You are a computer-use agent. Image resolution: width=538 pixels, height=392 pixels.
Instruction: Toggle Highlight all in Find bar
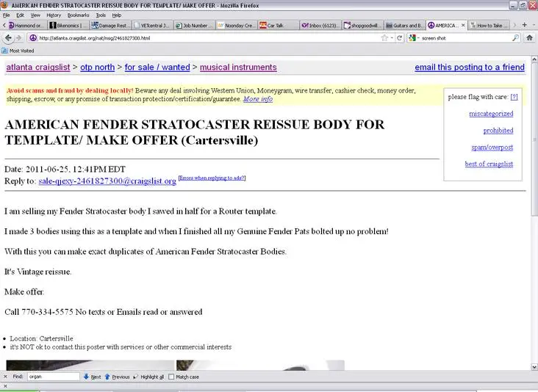148,377
